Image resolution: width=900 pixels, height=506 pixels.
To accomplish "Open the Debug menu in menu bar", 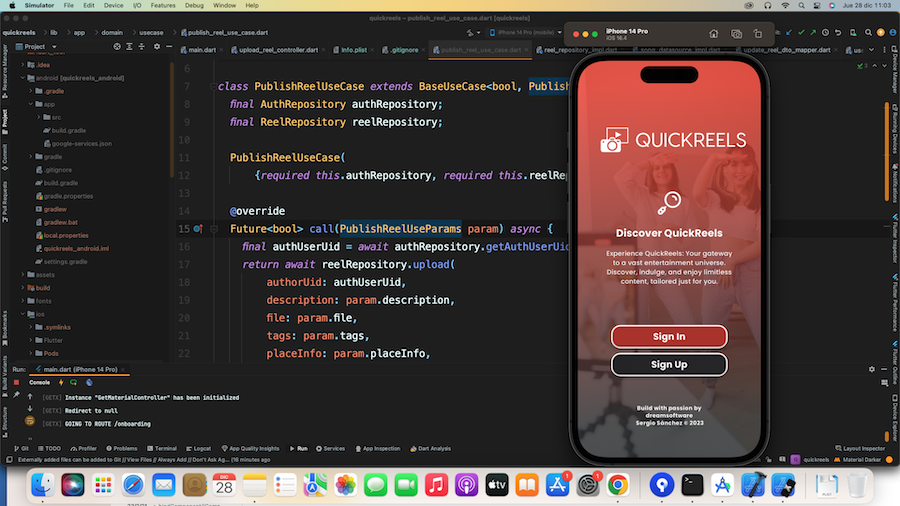I will click(194, 5).
